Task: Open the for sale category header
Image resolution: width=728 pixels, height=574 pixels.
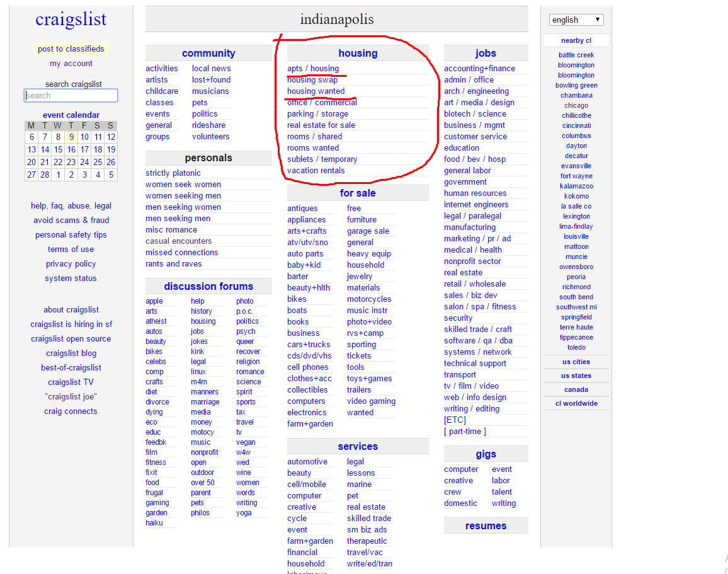Action: point(358,193)
